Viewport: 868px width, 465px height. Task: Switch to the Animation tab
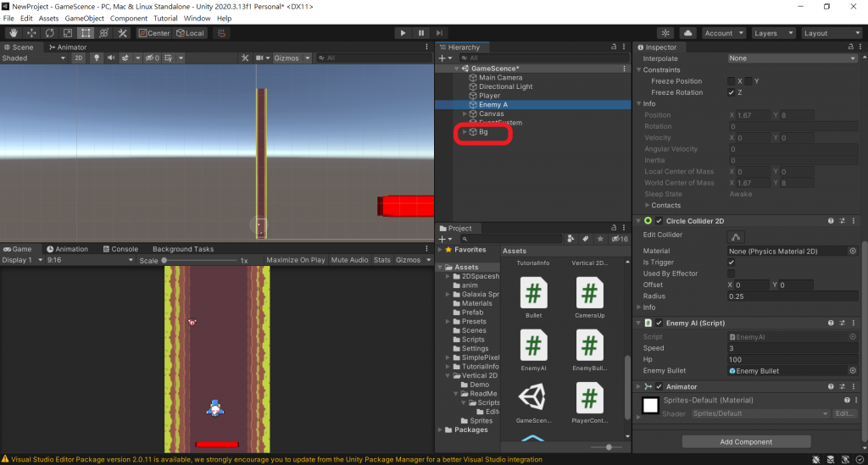point(67,249)
